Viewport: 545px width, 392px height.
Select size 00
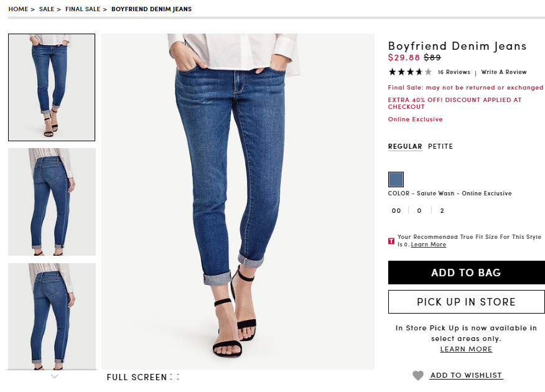click(396, 210)
